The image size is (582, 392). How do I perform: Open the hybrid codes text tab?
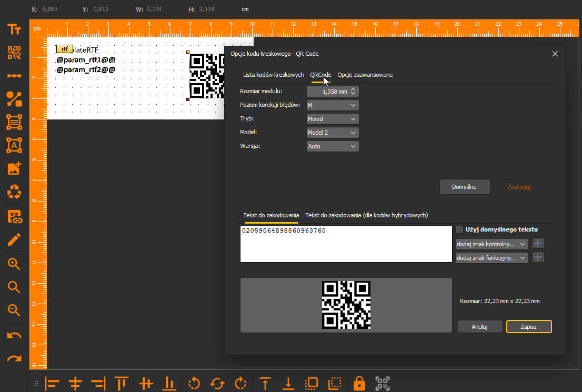pos(367,215)
